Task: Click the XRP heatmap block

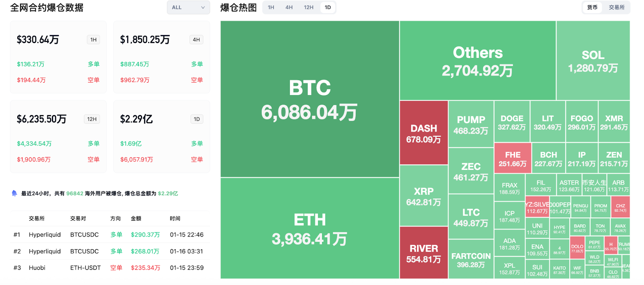Action: point(423,196)
